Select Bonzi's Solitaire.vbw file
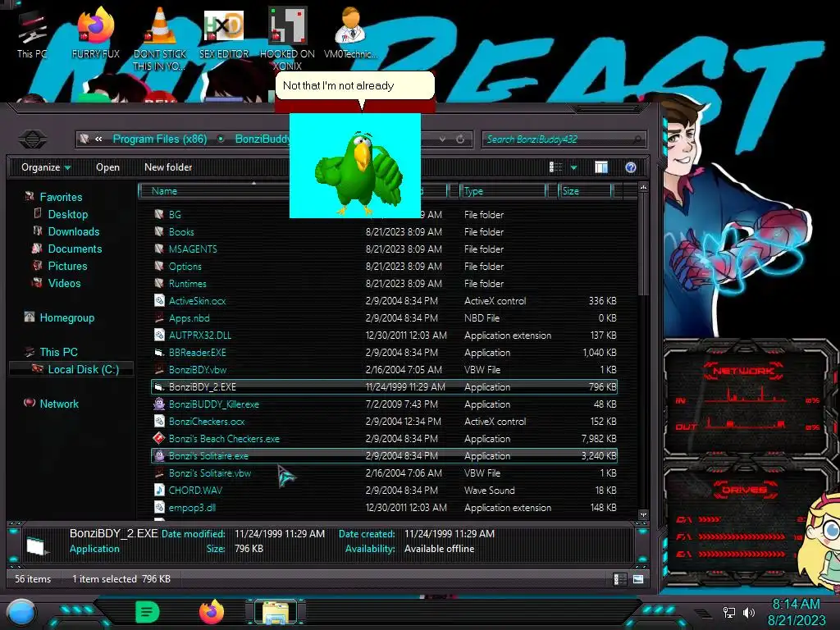 (x=209, y=473)
